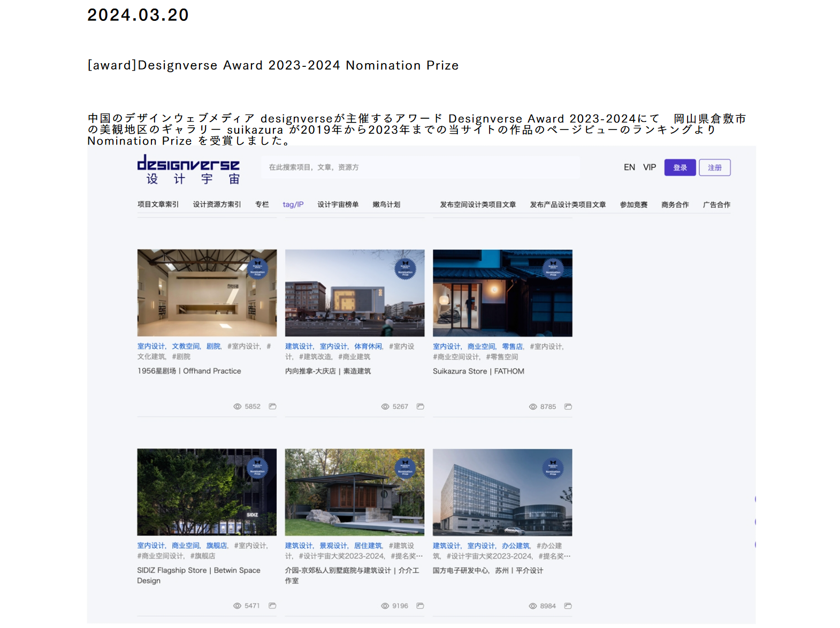Open the 国方电子研发中心 office thumbnail

point(502,492)
